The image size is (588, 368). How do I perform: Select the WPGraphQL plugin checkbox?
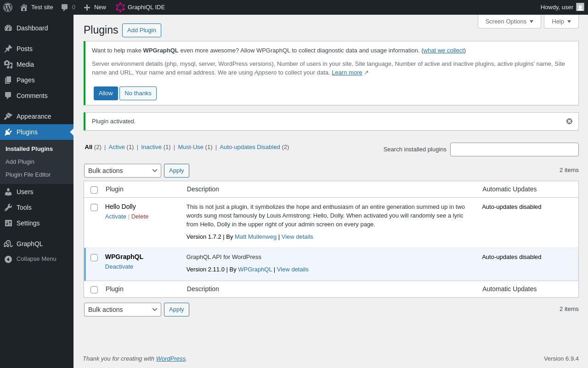point(94,258)
